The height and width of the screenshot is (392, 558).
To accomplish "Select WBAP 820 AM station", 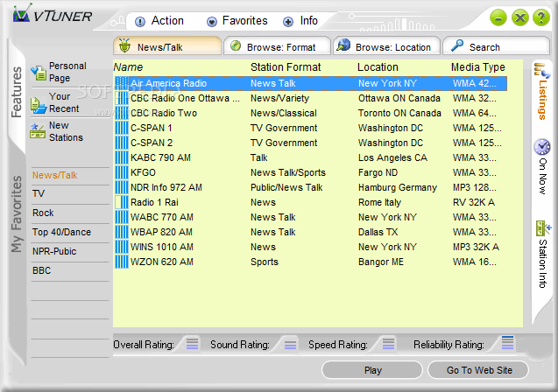I will point(311,233).
